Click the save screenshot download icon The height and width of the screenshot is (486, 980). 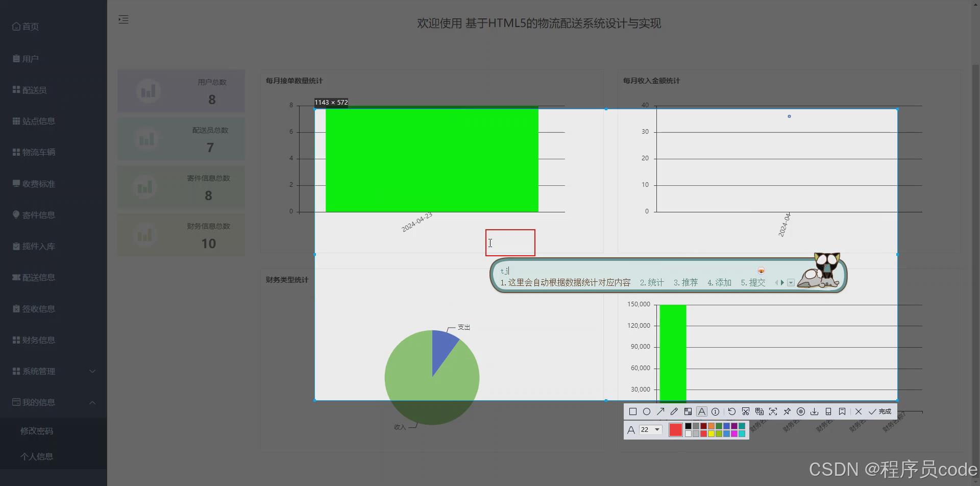click(x=815, y=411)
